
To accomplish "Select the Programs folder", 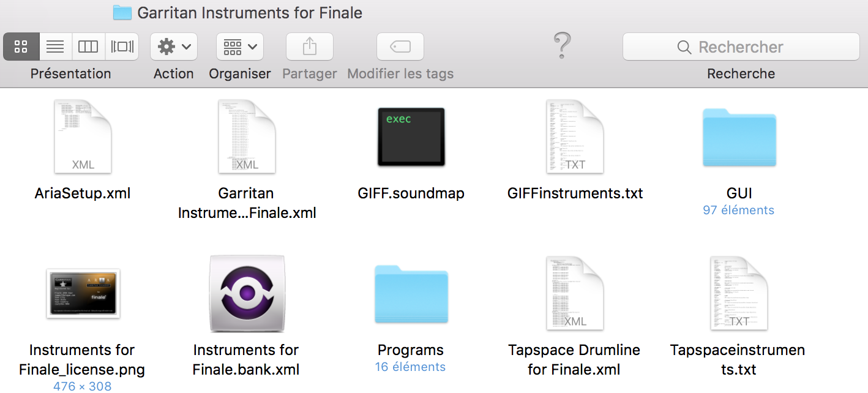I will [x=411, y=294].
